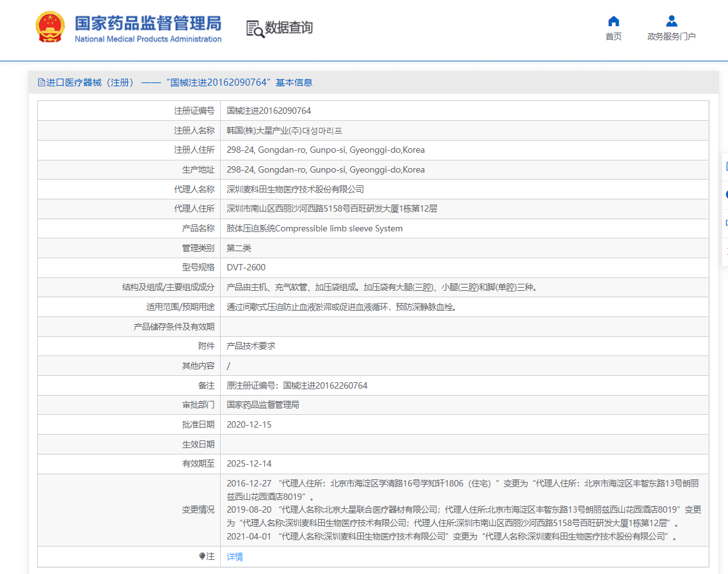
Task: Click the document icon before 进口医疗器械（注册）
Action: point(40,83)
